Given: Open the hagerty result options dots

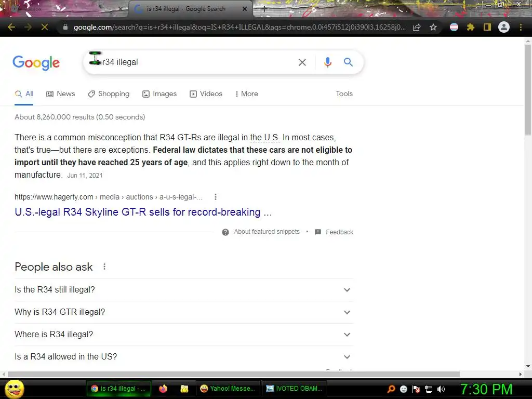Looking at the screenshot, I should pyautogui.click(x=216, y=197).
